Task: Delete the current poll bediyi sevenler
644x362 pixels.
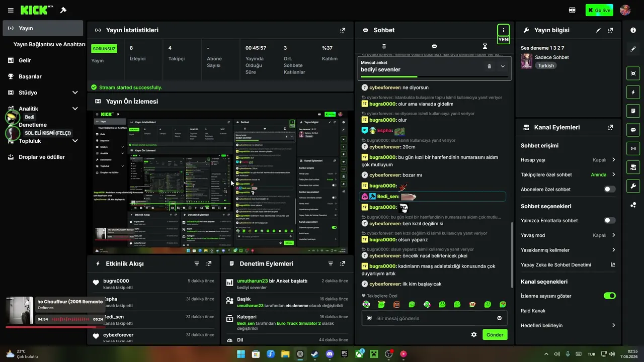Action: click(489, 66)
